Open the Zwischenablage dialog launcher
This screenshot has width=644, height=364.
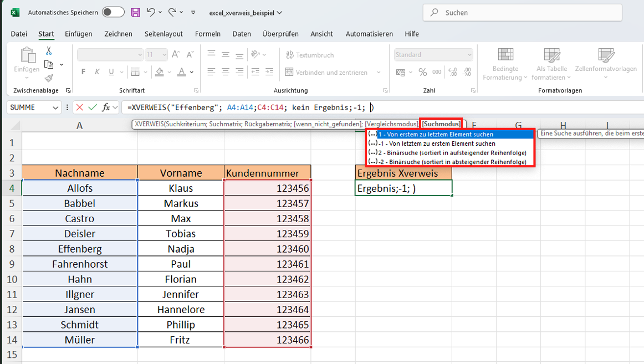coord(68,90)
